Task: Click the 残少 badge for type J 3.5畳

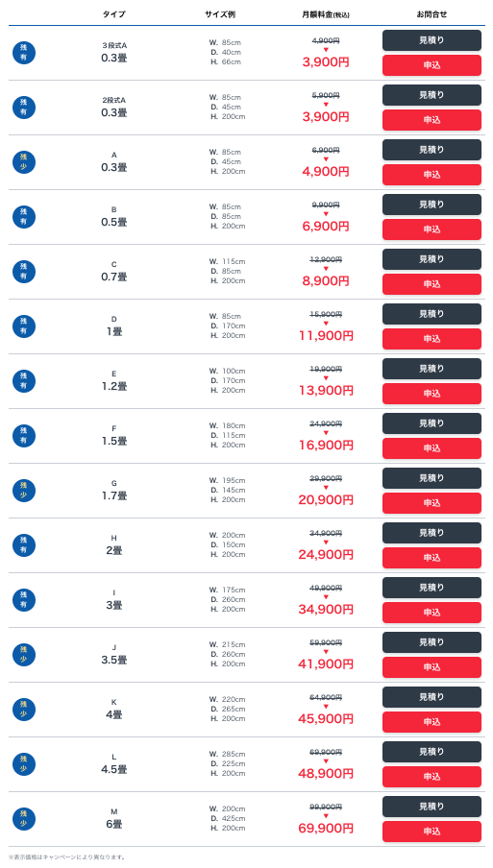Action: coord(24,655)
